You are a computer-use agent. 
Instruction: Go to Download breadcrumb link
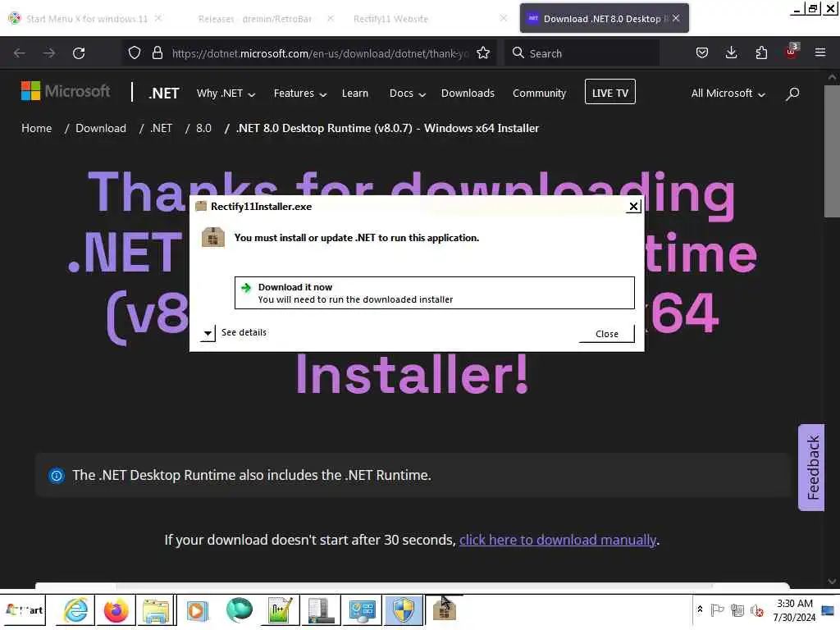(101, 128)
